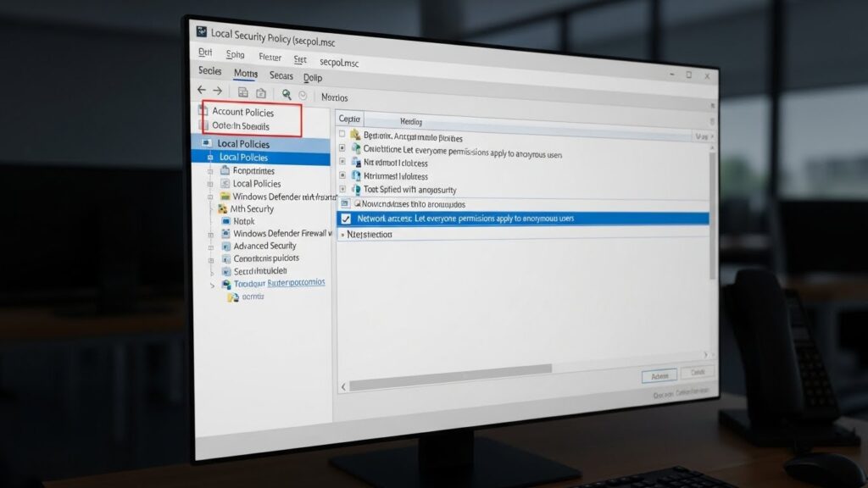Click the Local Security Policy title bar icon
Viewport: 868px width, 488px height.
coord(202,31)
